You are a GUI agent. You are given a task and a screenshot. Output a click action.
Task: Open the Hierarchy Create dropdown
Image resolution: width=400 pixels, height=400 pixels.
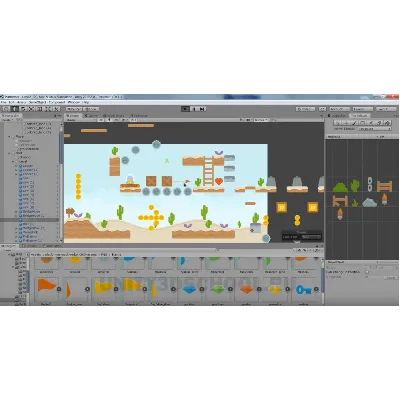[8, 120]
